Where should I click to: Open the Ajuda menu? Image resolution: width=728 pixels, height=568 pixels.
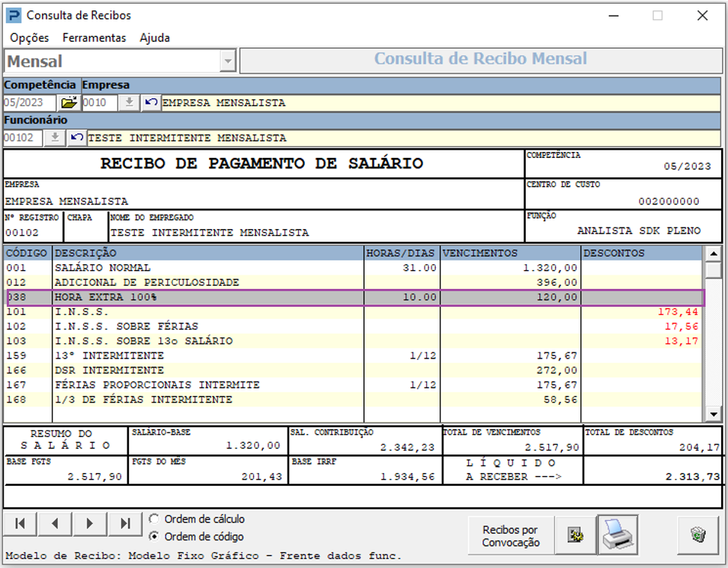click(154, 37)
